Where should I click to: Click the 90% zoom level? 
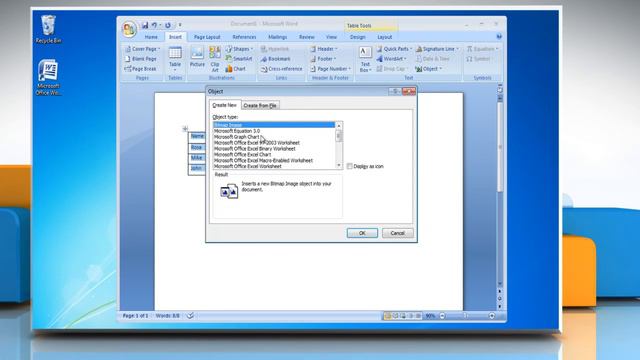[x=430, y=316]
